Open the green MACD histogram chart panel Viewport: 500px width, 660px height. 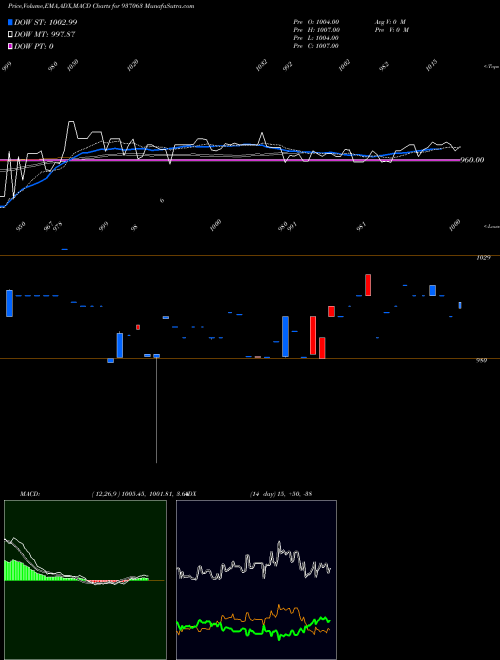pyautogui.click(x=85, y=580)
